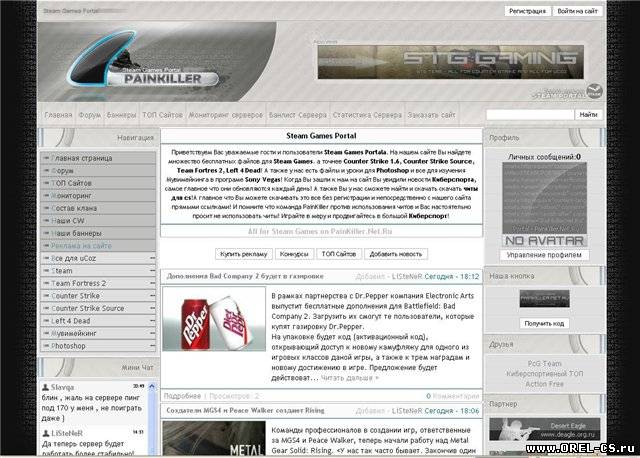
Task: Open Counter Strike Source in sidebar navigation
Action: click(88, 308)
